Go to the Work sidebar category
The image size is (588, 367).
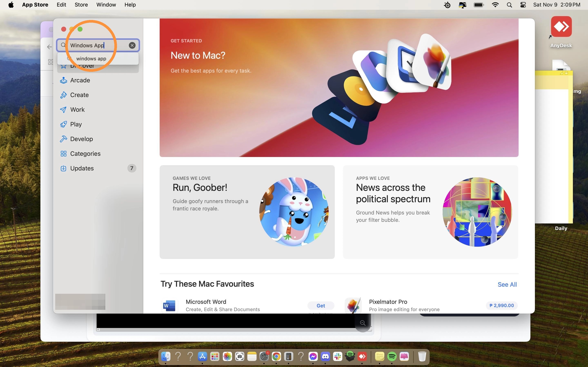[x=98, y=109]
